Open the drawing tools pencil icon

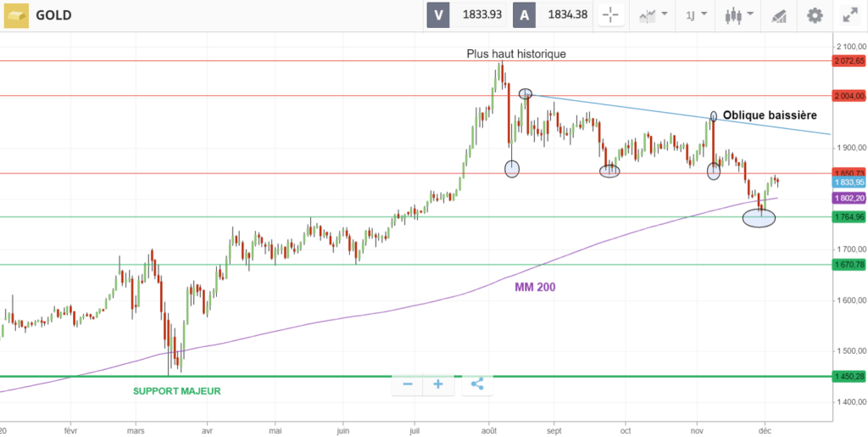780,15
